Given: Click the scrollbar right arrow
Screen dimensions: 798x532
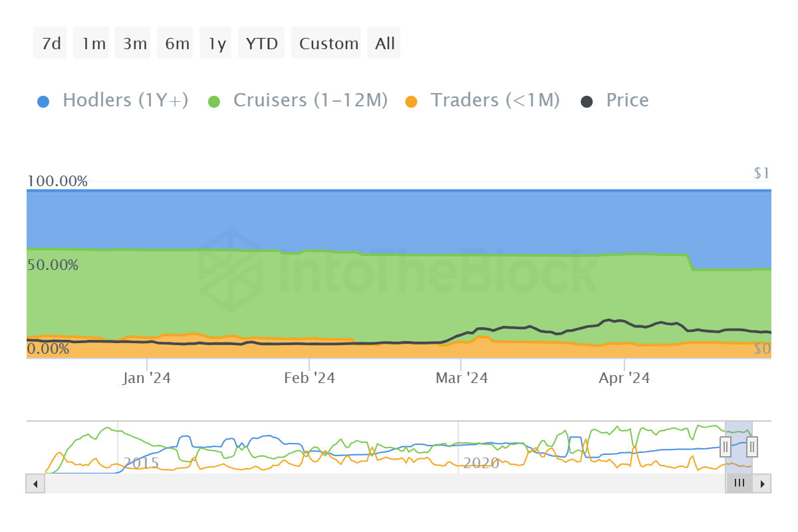Looking at the screenshot, I should tap(762, 483).
